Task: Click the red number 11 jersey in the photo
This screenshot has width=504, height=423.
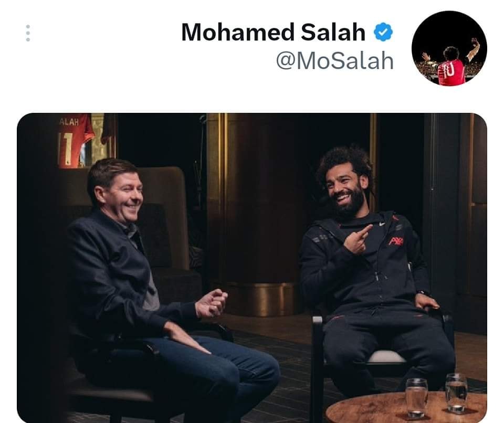Action: tap(75, 141)
